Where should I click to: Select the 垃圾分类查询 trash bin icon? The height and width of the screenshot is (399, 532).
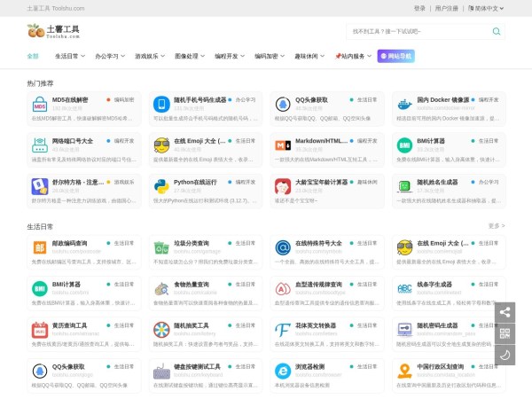tap(161, 247)
